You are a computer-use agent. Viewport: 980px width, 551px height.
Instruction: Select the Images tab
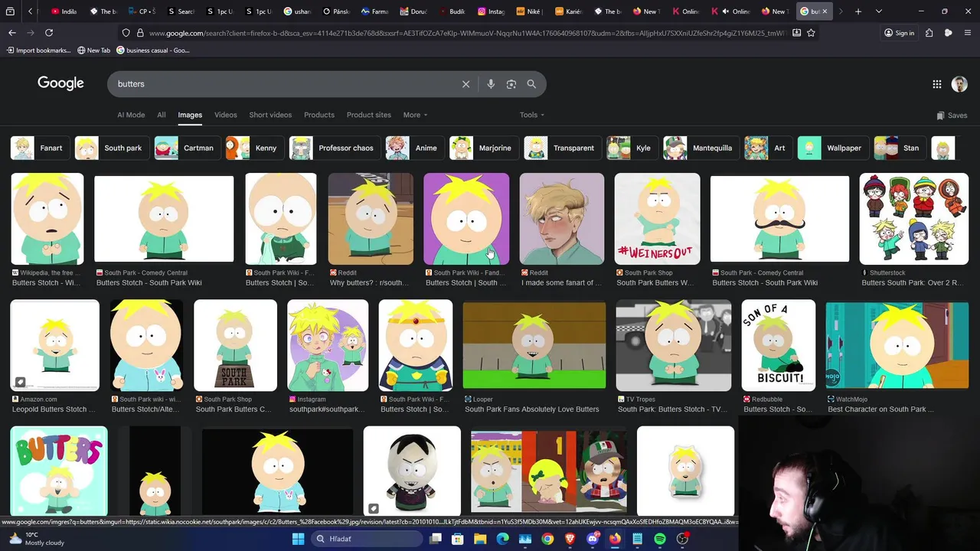190,115
